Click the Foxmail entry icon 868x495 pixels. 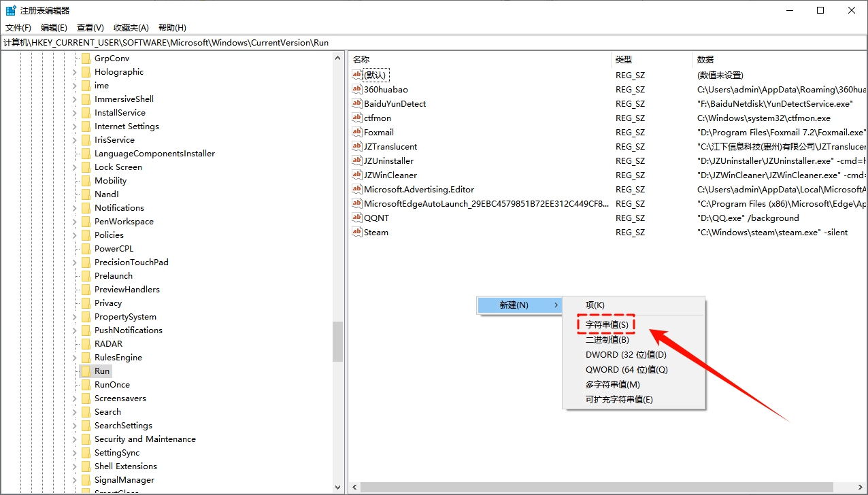coord(357,132)
